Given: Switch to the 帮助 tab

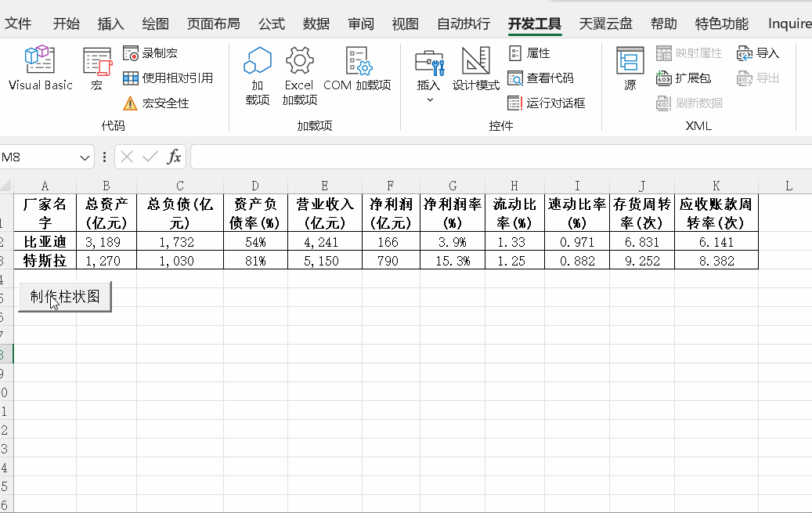Looking at the screenshot, I should 664,23.
